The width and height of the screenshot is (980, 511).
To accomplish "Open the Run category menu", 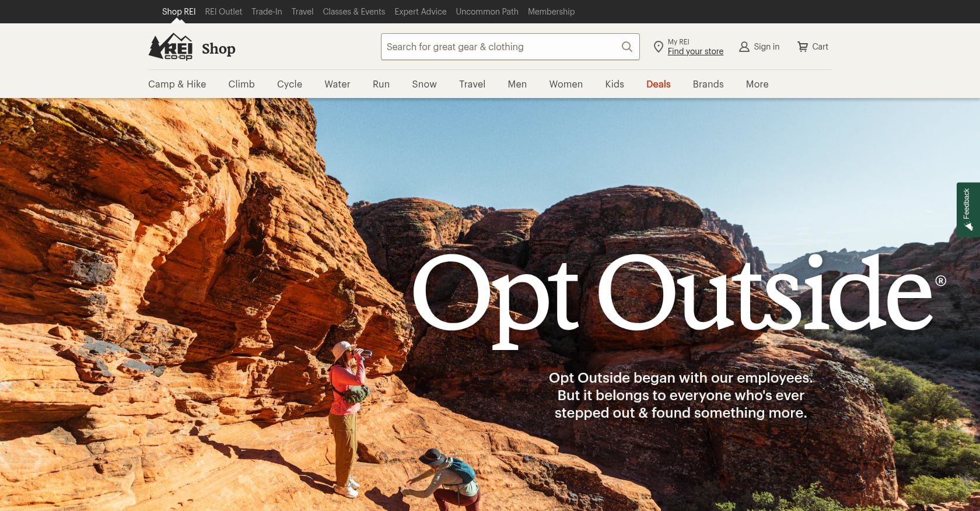I will pos(381,84).
